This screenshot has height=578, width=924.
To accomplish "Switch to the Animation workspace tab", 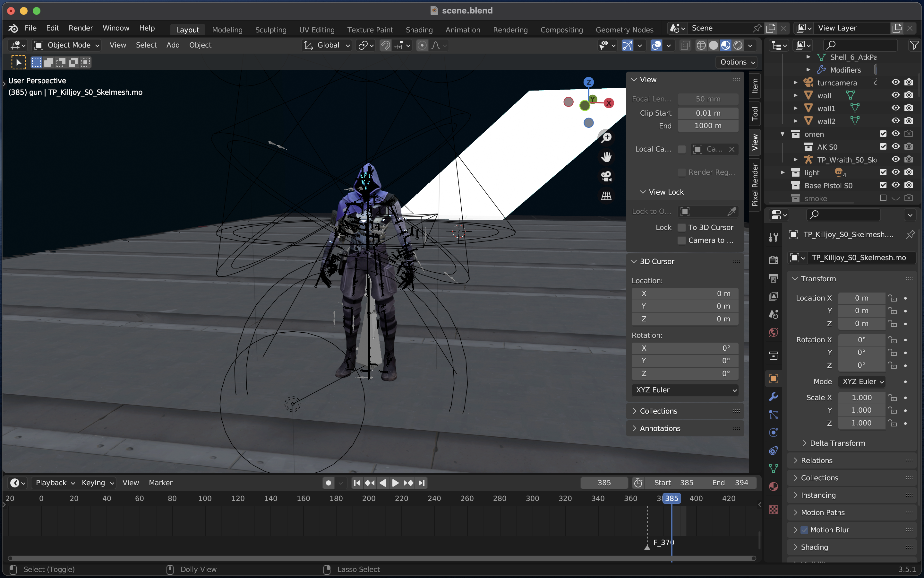I will pyautogui.click(x=462, y=30).
